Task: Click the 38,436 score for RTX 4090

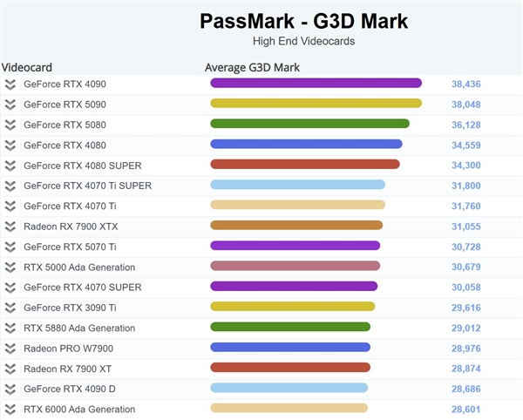Action: tap(466, 85)
